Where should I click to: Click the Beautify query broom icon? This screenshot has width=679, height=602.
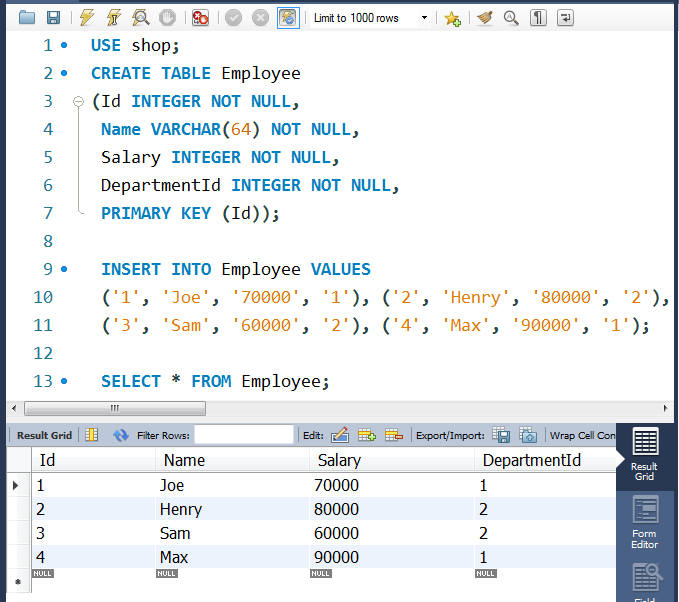(485, 18)
